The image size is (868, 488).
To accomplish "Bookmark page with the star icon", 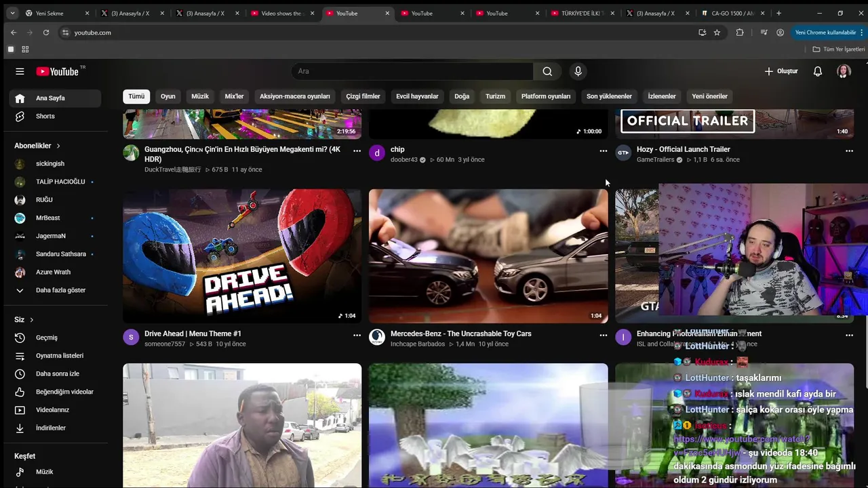I will coord(717,33).
